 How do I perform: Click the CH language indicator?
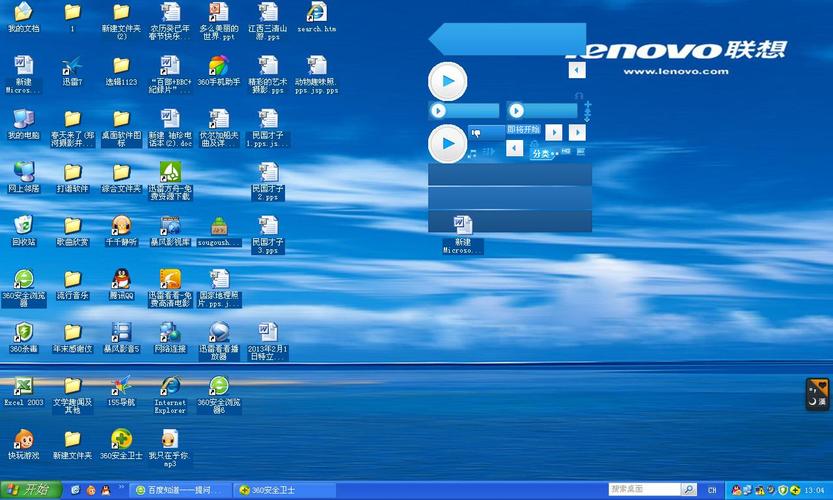(712, 490)
